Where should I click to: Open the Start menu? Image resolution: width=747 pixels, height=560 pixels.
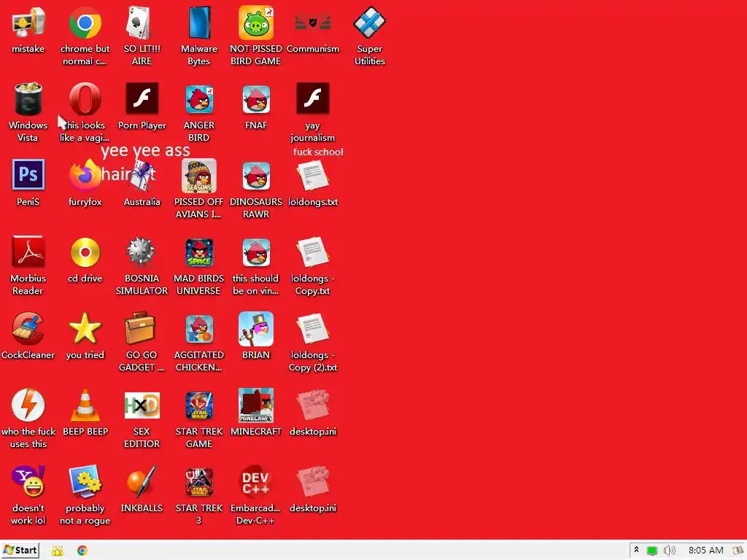[x=20, y=551]
